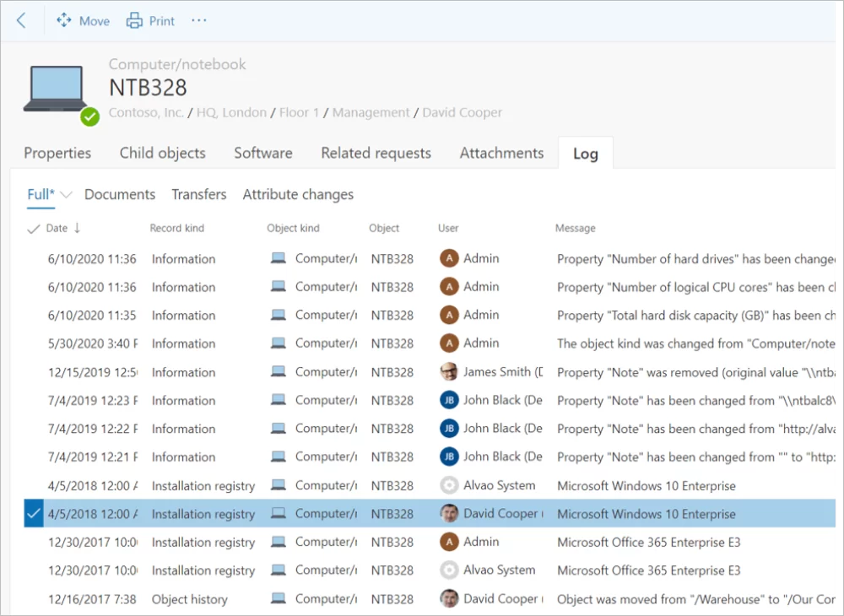Click the Move icon in toolbar
Viewport: 844px width, 616px height.
point(64,21)
